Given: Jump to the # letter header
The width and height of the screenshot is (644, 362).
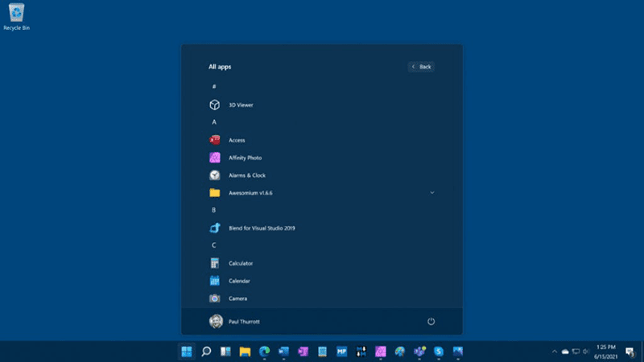Looking at the screenshot, I should coord(214,86).
